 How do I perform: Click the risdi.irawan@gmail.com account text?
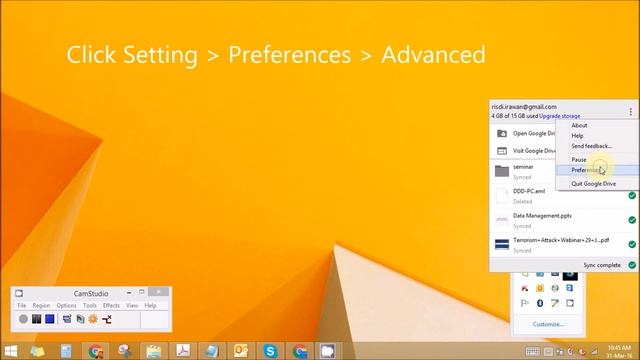[x=524, y=107]
